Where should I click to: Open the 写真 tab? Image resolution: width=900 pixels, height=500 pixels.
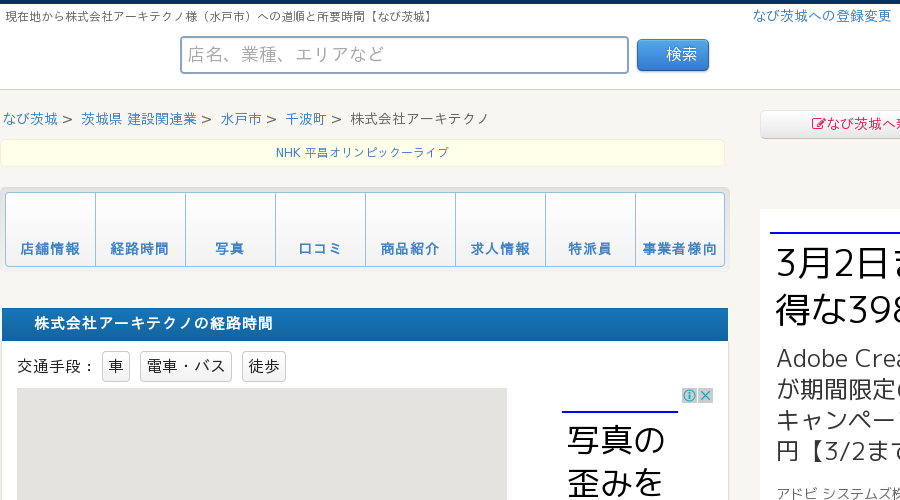pos(231,230)
